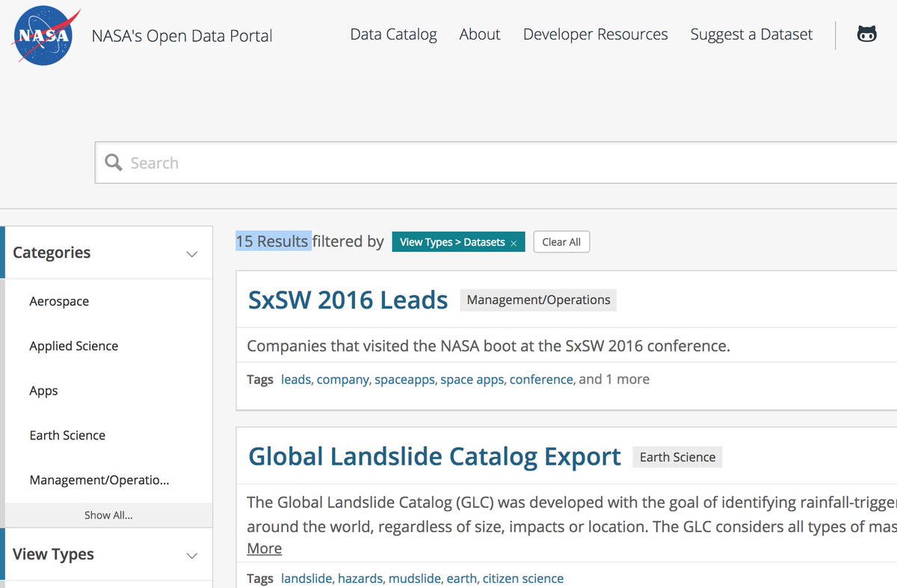Open Developer Resources menu item
This screenshot has width=897, height=588.
tap(596, 34)
